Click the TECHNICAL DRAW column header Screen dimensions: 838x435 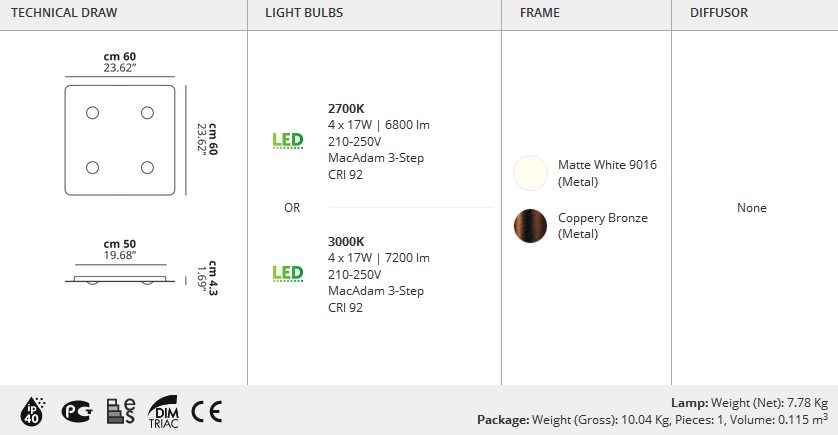click(x=64, y=13)
